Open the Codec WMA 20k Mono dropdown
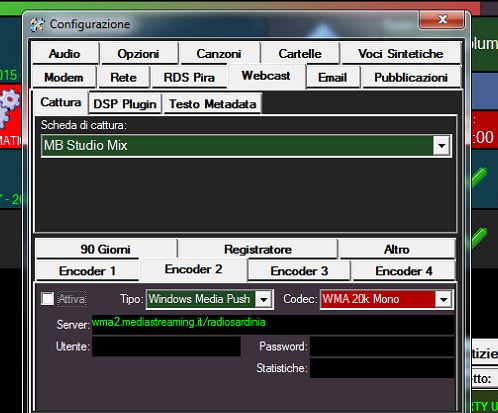This screenshot has width=498, height=413. [443, 299]
